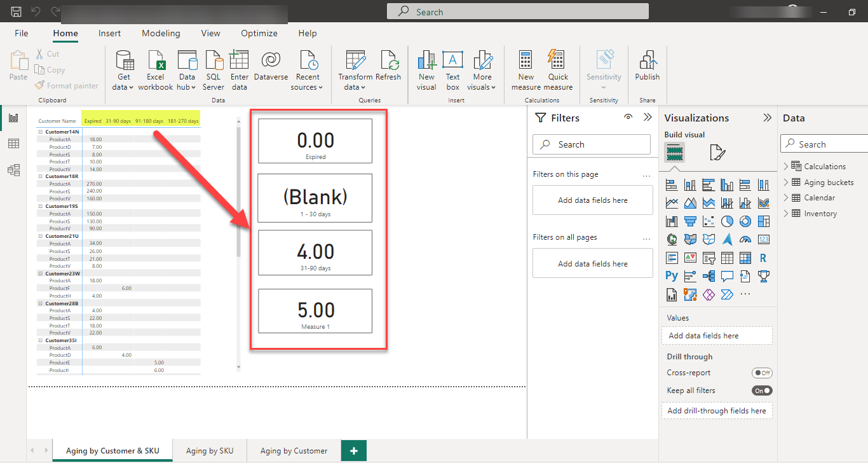This screenshot has width=868, height=463.
Task: Choose the scatter chart visual
Action: coord(709,221)
